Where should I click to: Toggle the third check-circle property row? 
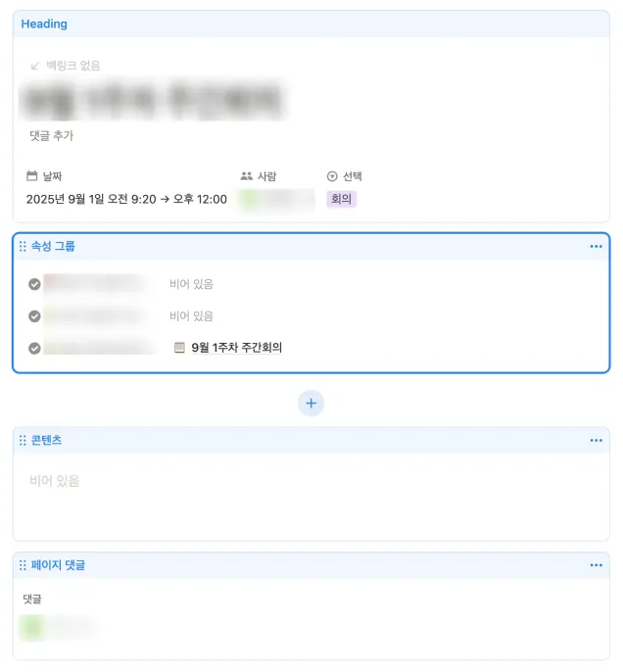34,348
